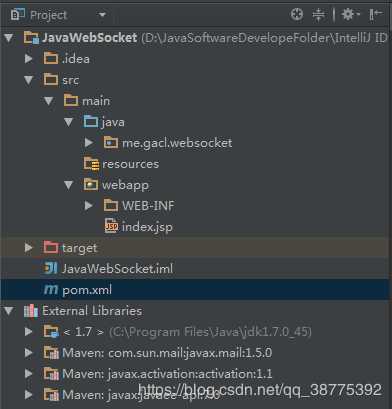Screen dimensions: 392x409
Task: Click the Maven pom.xml file icon
Action: 51,289
